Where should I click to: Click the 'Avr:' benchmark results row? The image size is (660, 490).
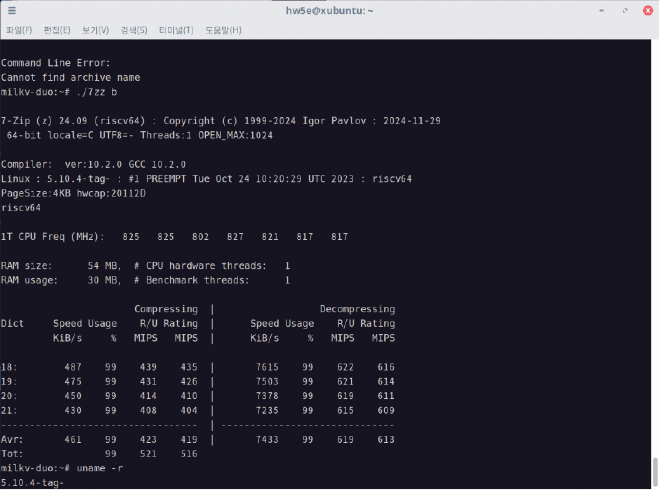point(198,439)
